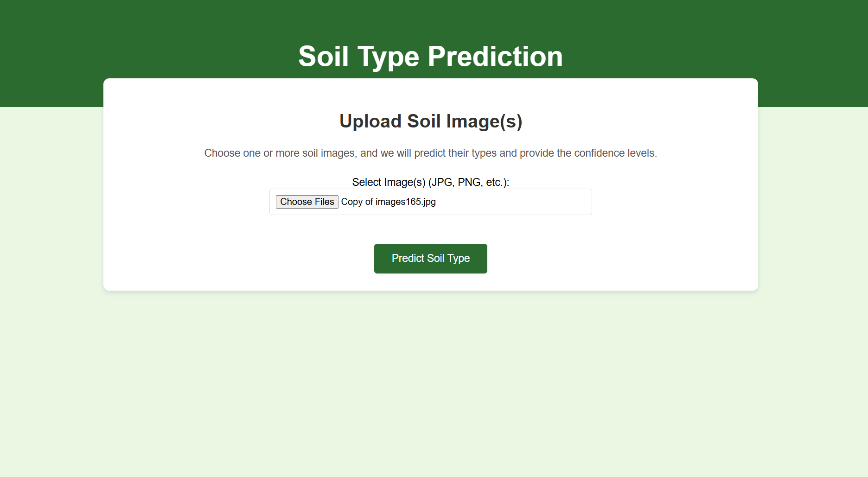Click the selected filename Copy of images165.jpg
The width and height of the screenshot is (868, 477).
pos(389,202)
